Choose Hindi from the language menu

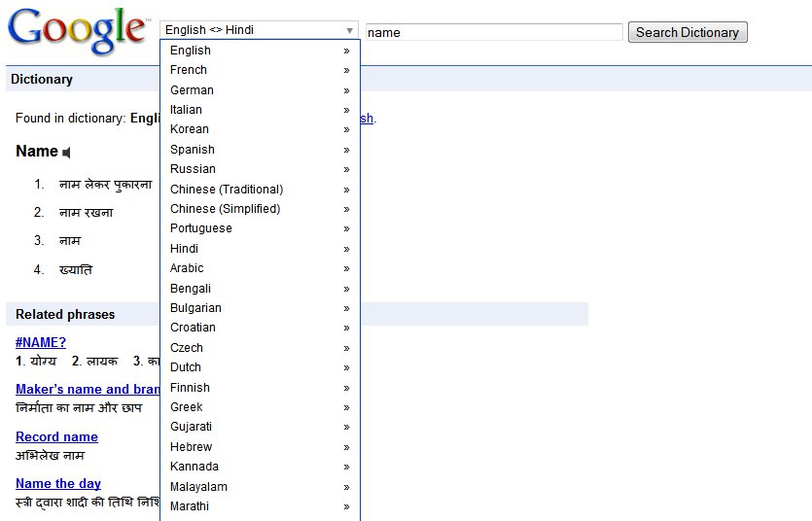(x=260, y=249)
